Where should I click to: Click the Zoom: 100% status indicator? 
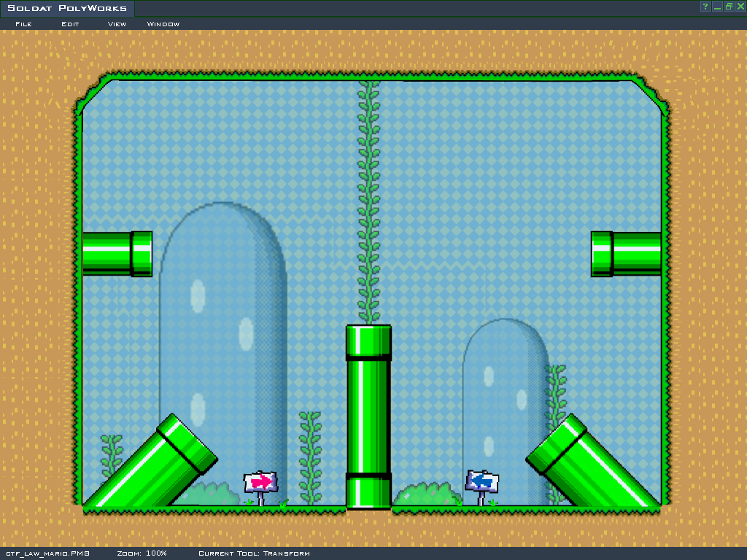pos(142,553)
